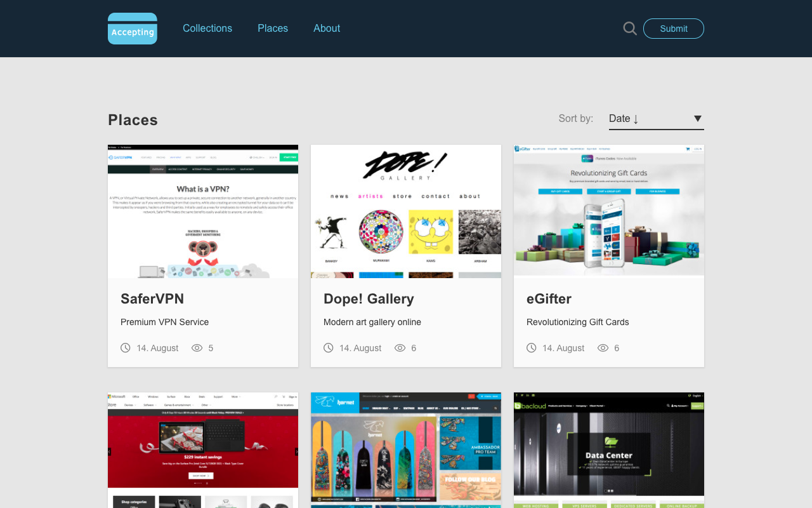Click the 'Places' page heading
Image resolution: width=812 pixels, height=508 pixels.
point(133,120)
